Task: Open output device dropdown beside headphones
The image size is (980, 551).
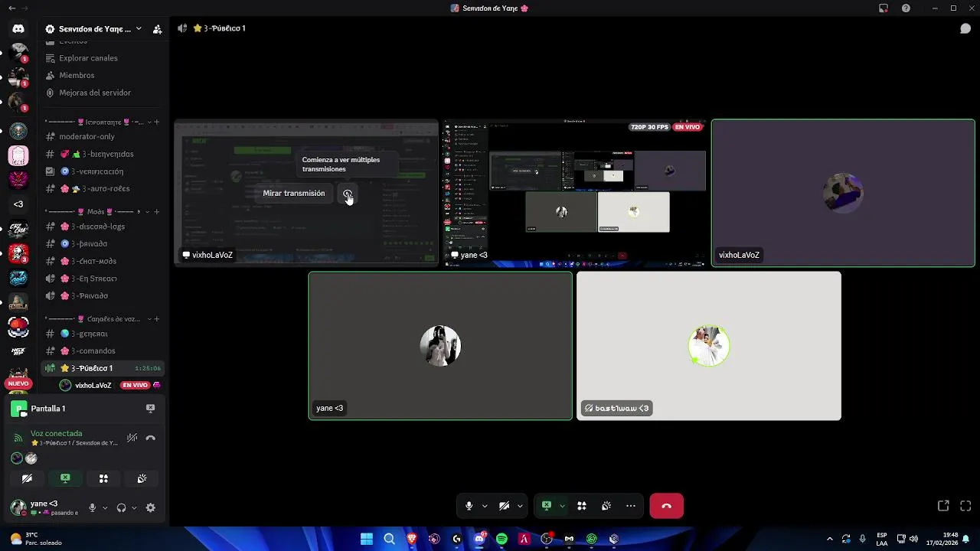Action: [x=134, y=507]
